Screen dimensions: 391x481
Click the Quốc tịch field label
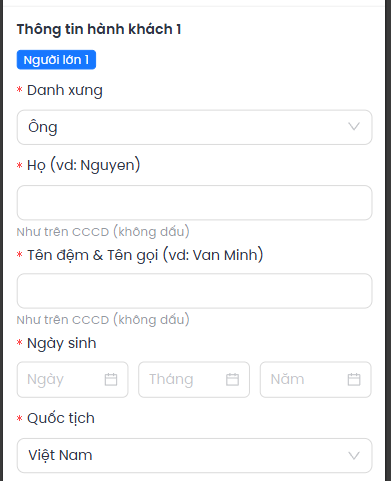tap(61, 418)
